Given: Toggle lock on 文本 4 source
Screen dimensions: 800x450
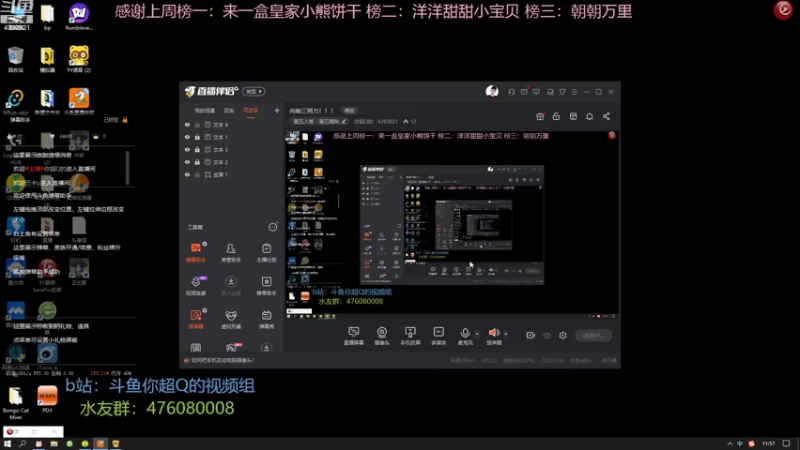Looking at the screenshot, I should click(x=197, y=124).
